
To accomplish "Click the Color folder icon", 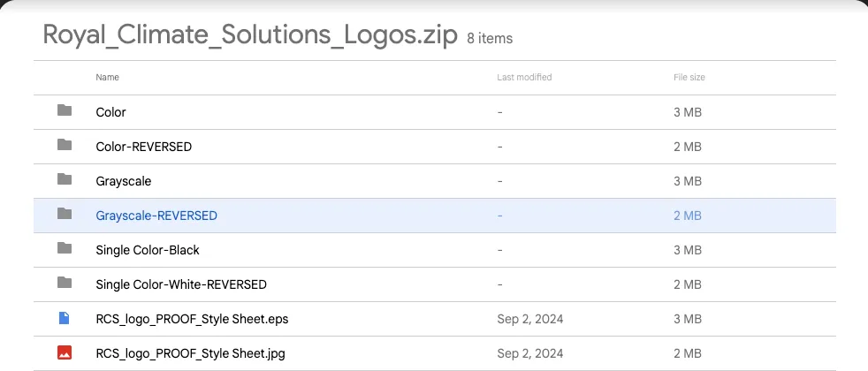I will [x=64, y=111].
